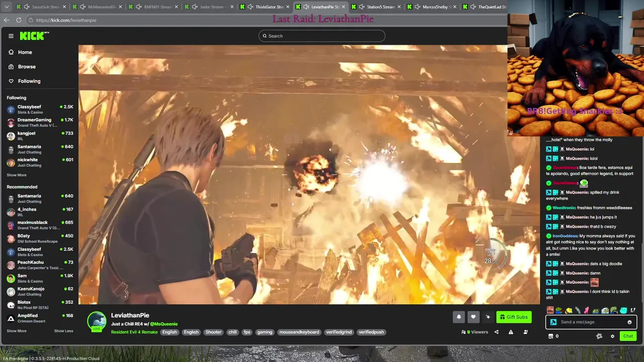The image size is (644, 362).
Task: Open Classybeef channel in Following list
Action: [39, 109]
